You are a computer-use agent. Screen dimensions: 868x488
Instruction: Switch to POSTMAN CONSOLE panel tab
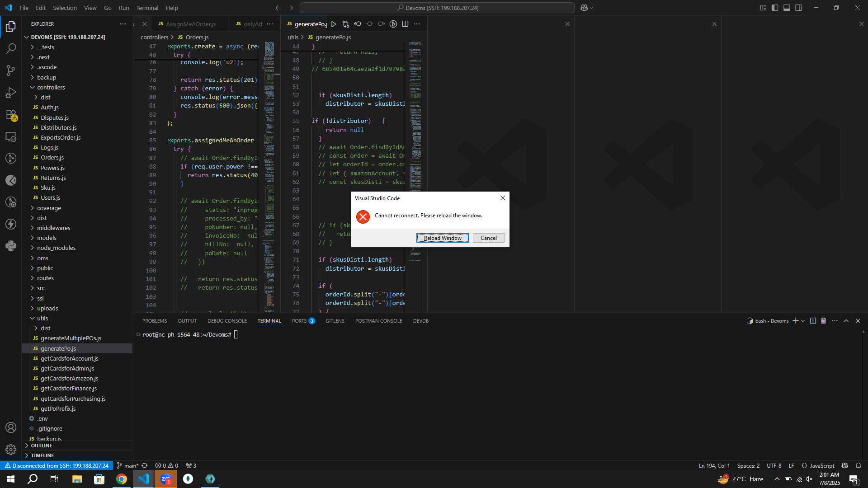click(378, 321)
